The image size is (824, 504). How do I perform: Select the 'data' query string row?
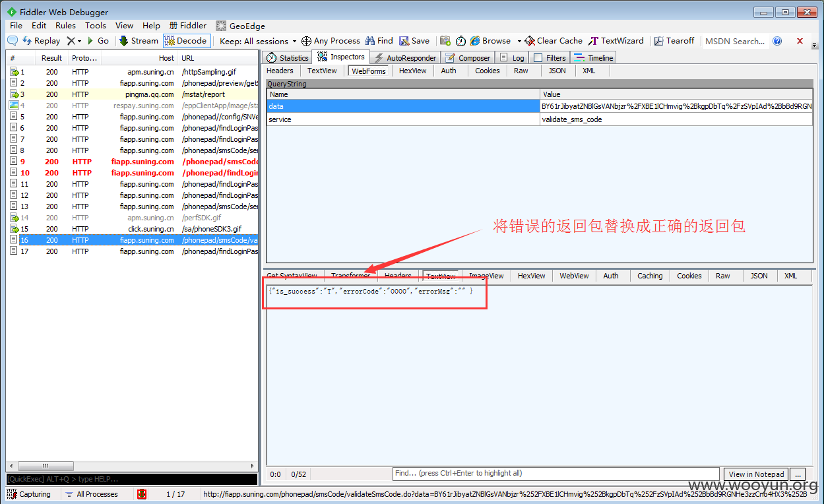coord(539,106)
